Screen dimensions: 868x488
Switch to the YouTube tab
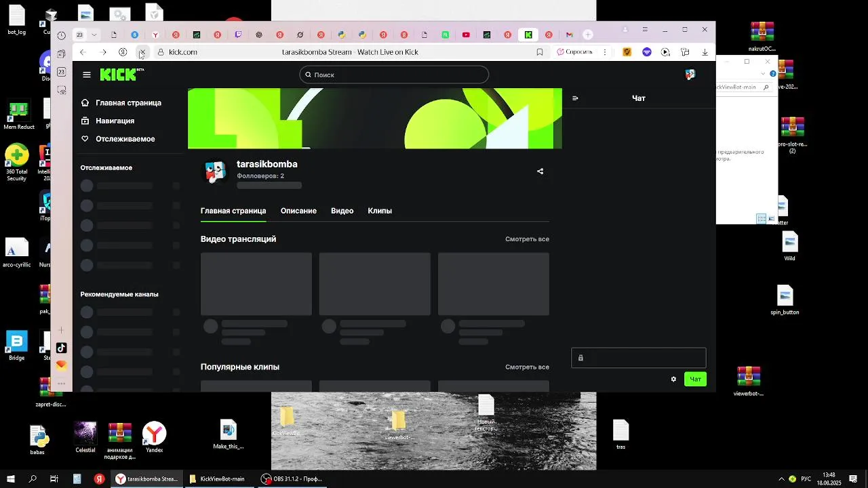tap(466, 35)
